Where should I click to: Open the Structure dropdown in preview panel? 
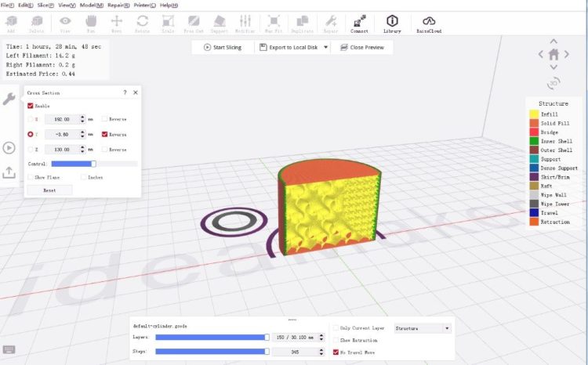[423, 328]
